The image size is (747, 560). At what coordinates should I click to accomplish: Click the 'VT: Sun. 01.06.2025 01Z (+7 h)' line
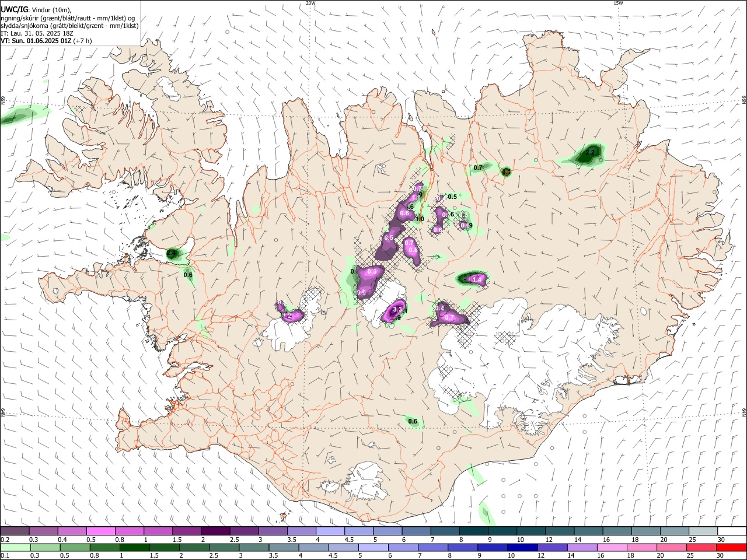click(x=46, y=41)
